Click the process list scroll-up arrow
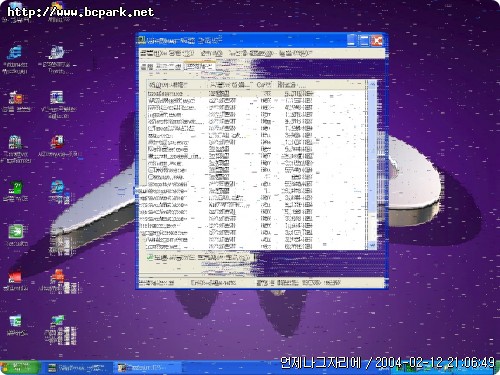This screenshot has height=375, width=500. coord(372,84)
